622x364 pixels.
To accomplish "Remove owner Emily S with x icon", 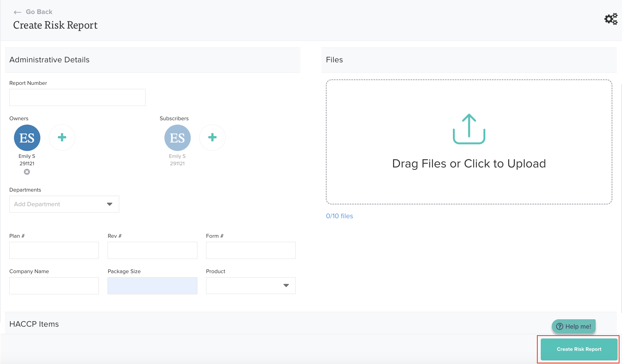I will pos(27,172).
